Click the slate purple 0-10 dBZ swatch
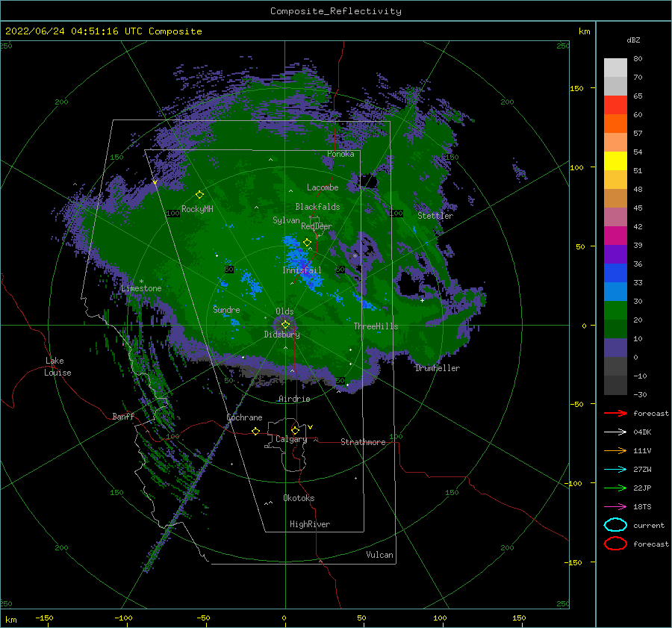The width and height of the screenshot is (672, 628). pyautogui.click(x=615, y=348)
